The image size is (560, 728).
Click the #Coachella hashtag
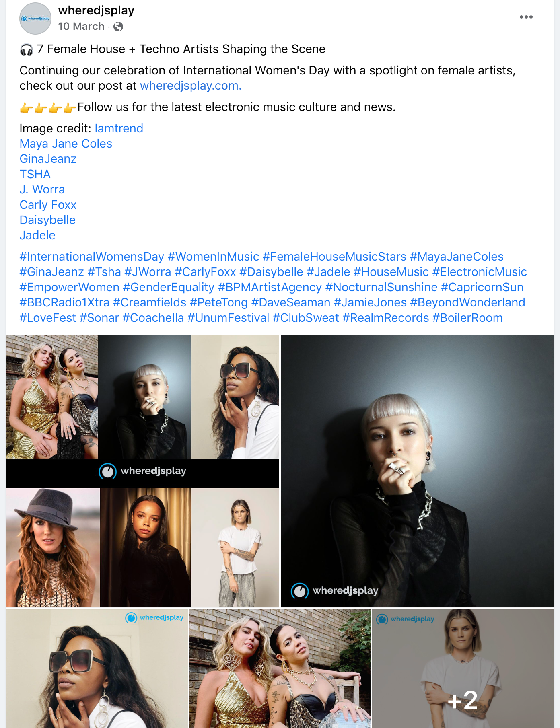153,318
